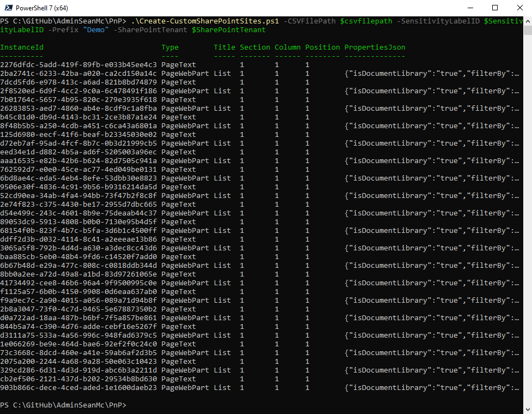Click the InstanceId column header

(22, 47)
